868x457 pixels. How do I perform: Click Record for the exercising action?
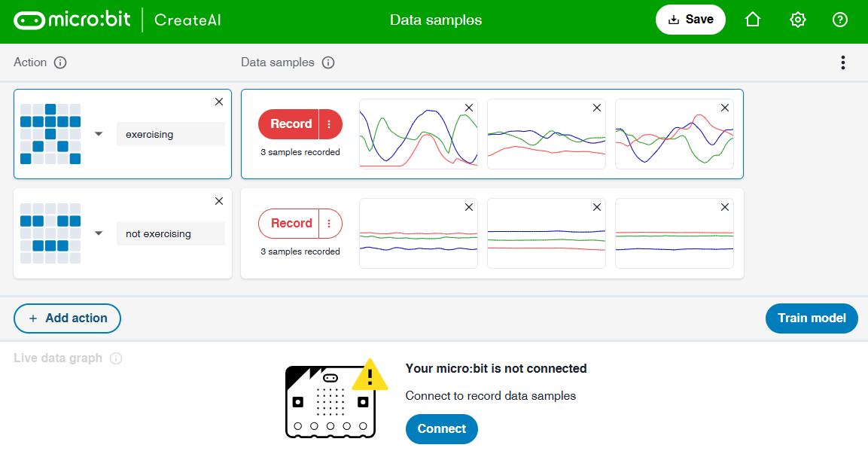[x=290, y=124]
